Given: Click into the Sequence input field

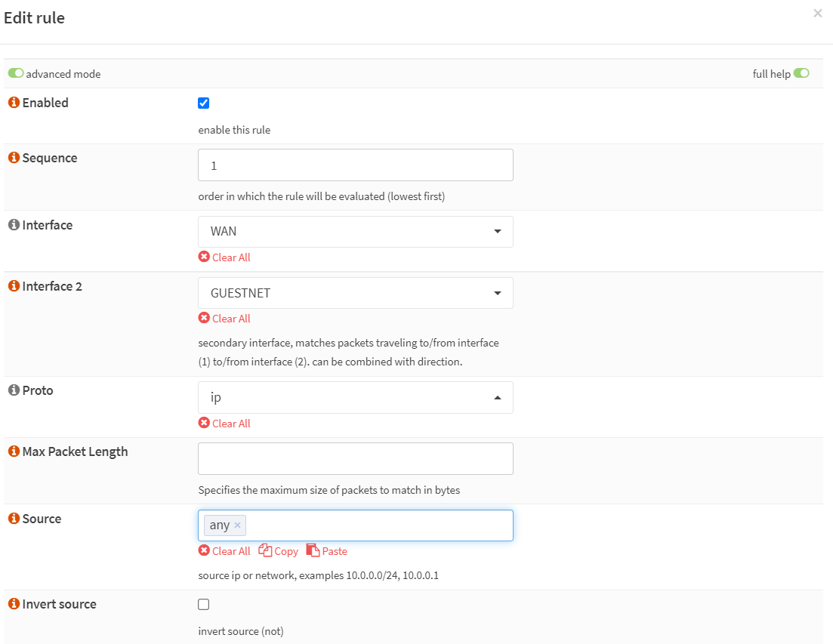Looking at the screenshot, I should pyautogui.click(x=355, y=165).
